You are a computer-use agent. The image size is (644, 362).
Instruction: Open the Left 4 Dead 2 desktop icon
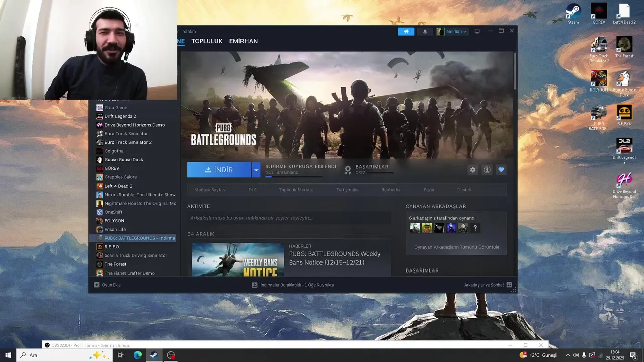(624, 14)
